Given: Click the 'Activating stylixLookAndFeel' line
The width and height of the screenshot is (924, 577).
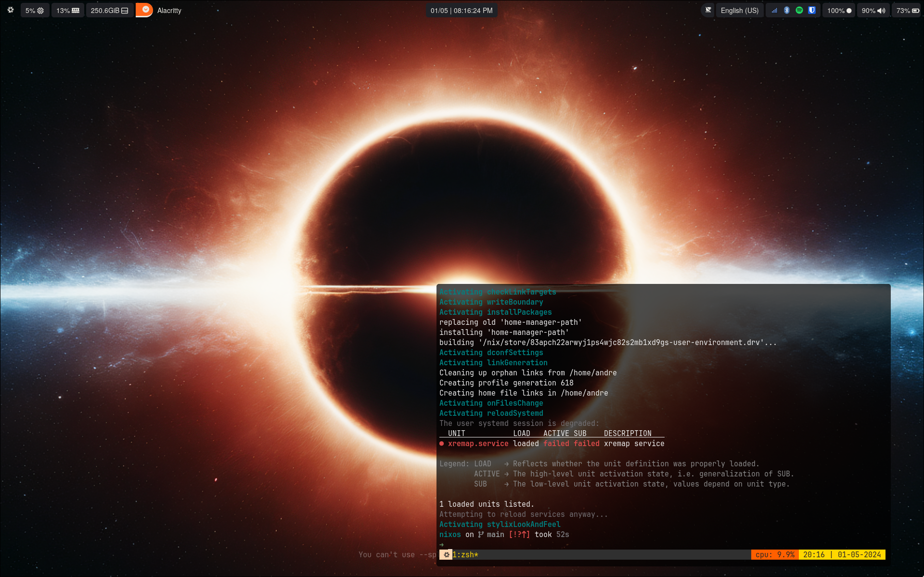Looking at the screenshot, I should coord(500,525).
